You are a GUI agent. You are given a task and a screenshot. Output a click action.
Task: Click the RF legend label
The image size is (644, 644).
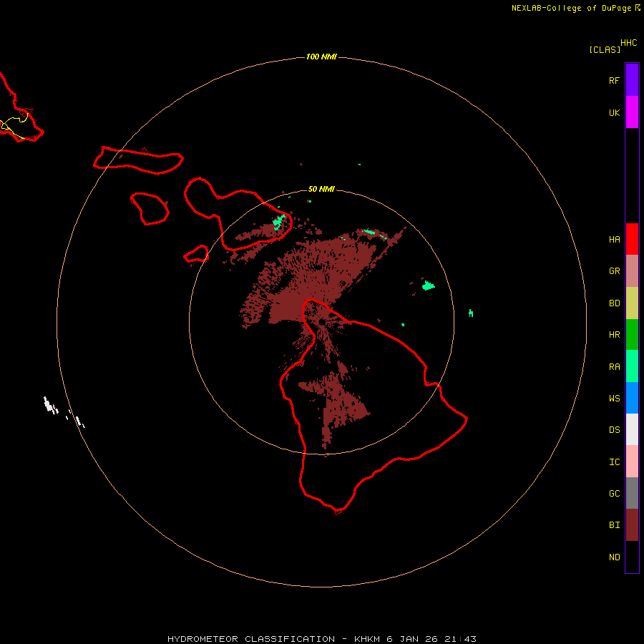pos(614,80)
